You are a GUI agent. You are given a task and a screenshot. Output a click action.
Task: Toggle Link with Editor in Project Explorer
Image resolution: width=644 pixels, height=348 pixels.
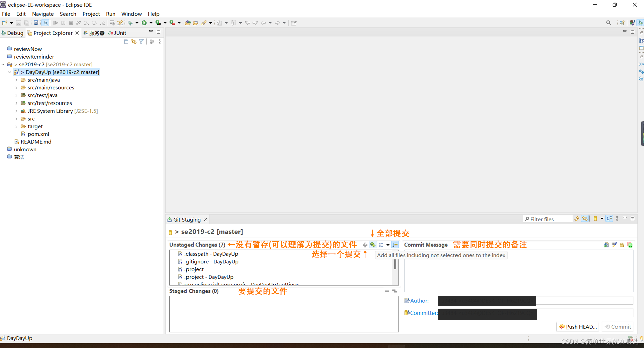[133, 41]
